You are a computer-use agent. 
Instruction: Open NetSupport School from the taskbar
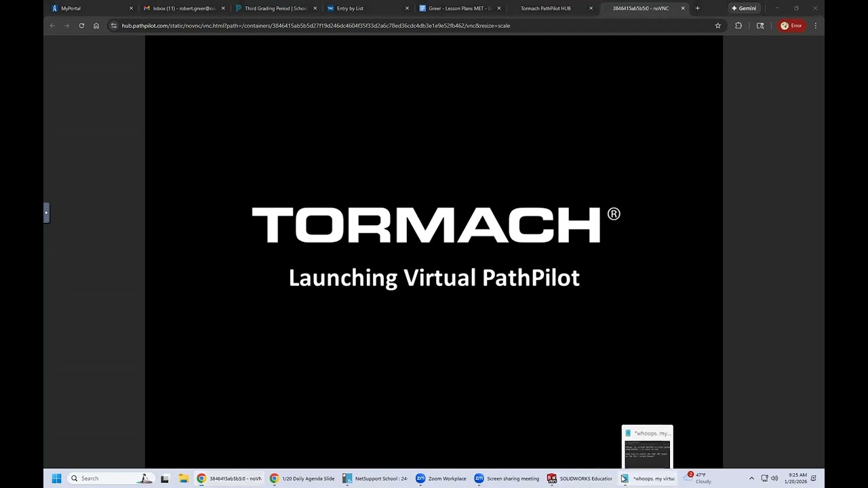click(376, 479)
